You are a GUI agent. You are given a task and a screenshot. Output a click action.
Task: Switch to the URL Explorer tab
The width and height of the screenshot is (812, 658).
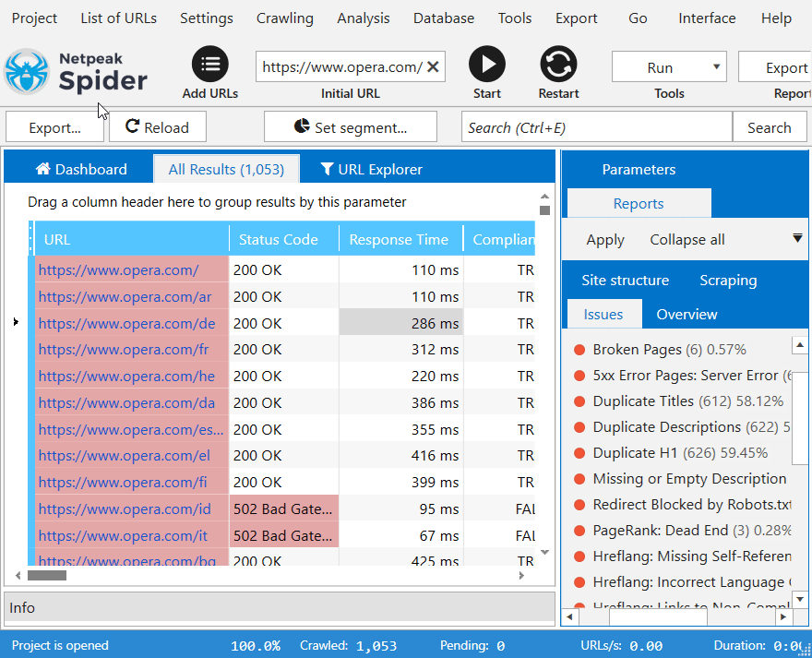tap(371, 169)
